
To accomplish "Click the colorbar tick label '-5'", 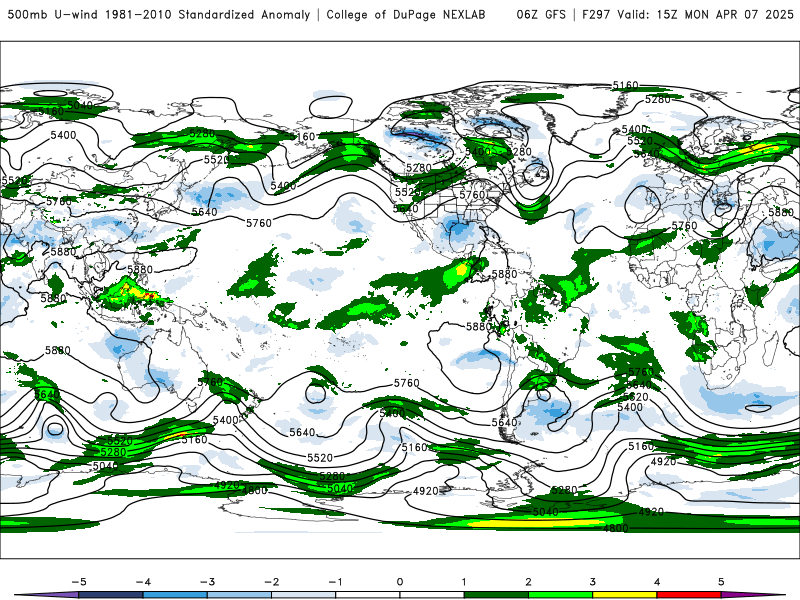I will 79,582.
